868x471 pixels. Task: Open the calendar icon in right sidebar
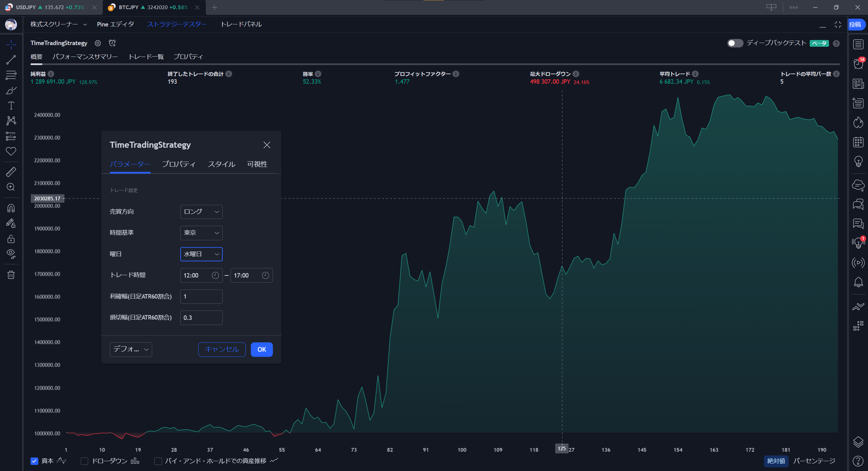(858, 142)
